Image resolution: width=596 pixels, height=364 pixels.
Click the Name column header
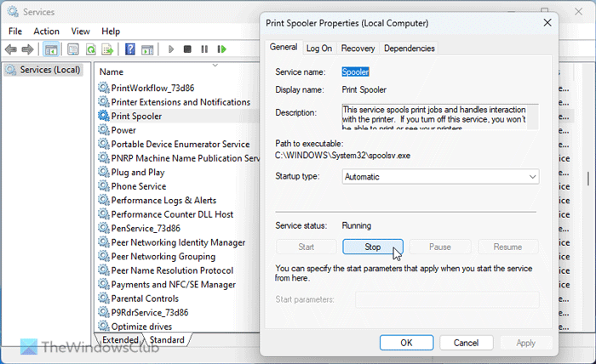click(x=112, y=72)
